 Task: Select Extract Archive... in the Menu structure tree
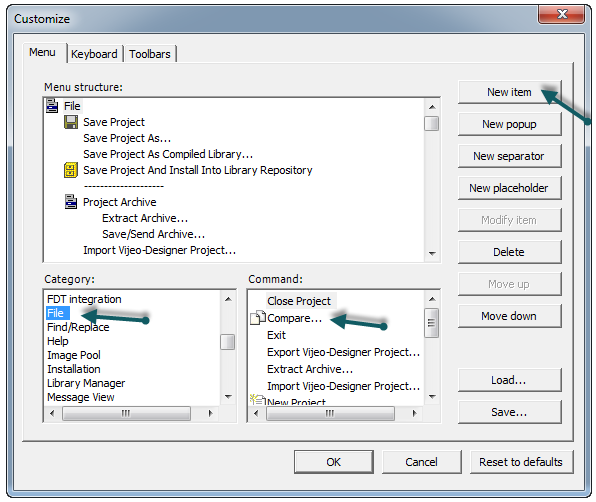click(x=145, y=218)
